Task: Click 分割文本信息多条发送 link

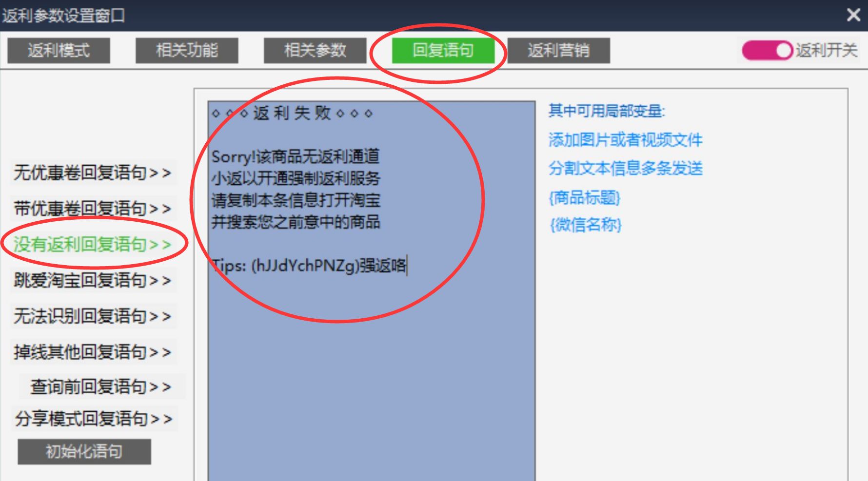Action: (626, 168)
